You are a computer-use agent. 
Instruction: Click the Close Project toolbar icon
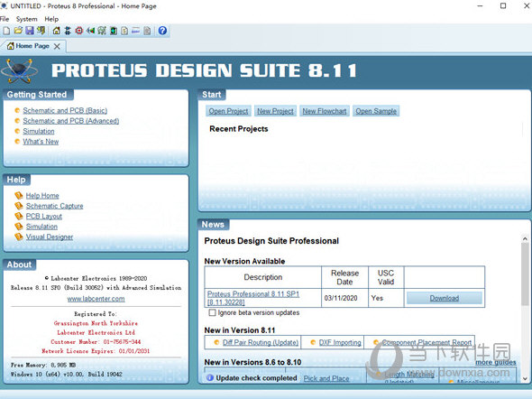[x=41, y=31]
